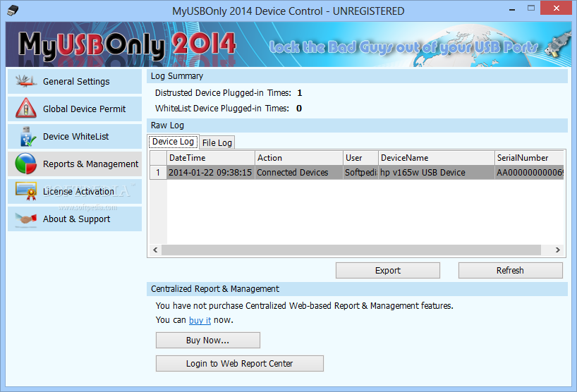The image size is (577, 392).
Task: Click the 'hp v165w USB Device' cell
Action: click(437, 173)
